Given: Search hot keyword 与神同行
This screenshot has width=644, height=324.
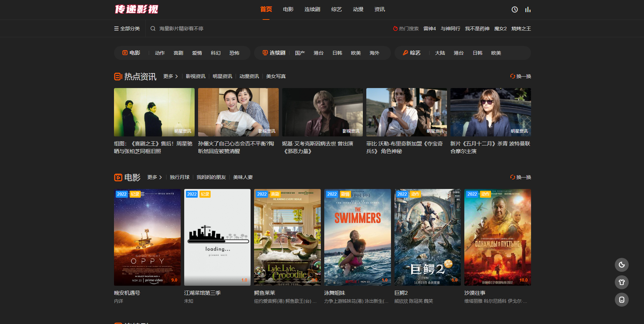Looking at the screenshot, I should (x=450, y=29).
